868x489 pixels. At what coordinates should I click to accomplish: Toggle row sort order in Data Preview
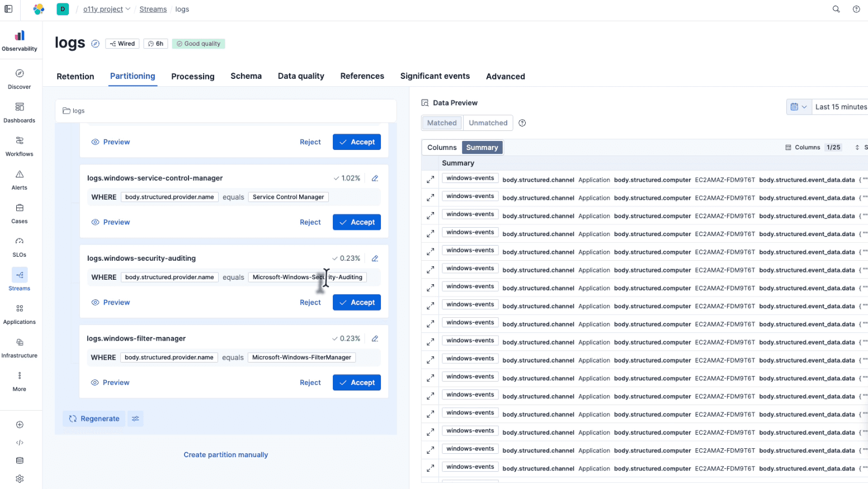coord(858,147)
